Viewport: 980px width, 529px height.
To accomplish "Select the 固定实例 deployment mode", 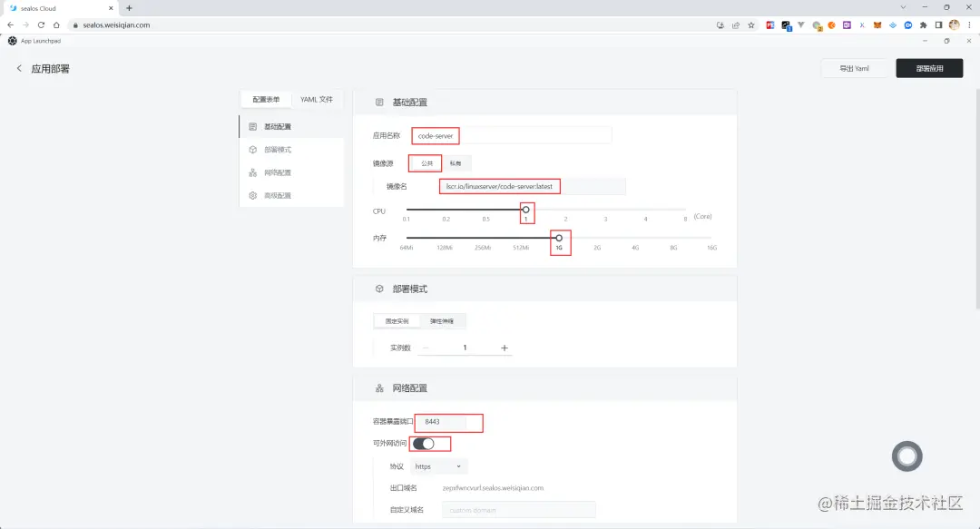I will click(397, 321).
